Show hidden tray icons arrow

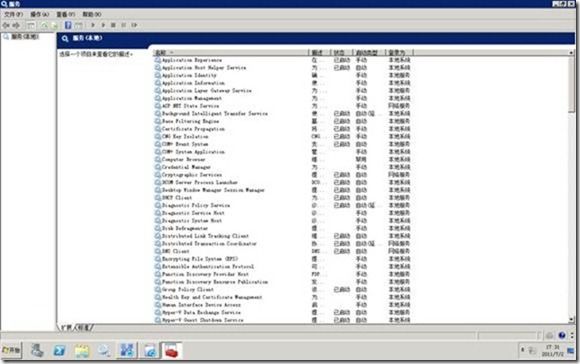pos(522,350)
